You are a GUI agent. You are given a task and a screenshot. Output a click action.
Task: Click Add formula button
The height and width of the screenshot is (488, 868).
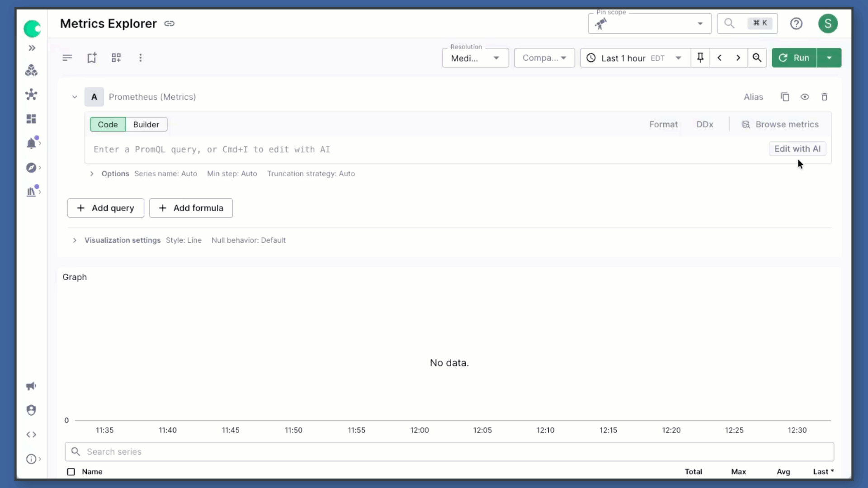point(191,208)
